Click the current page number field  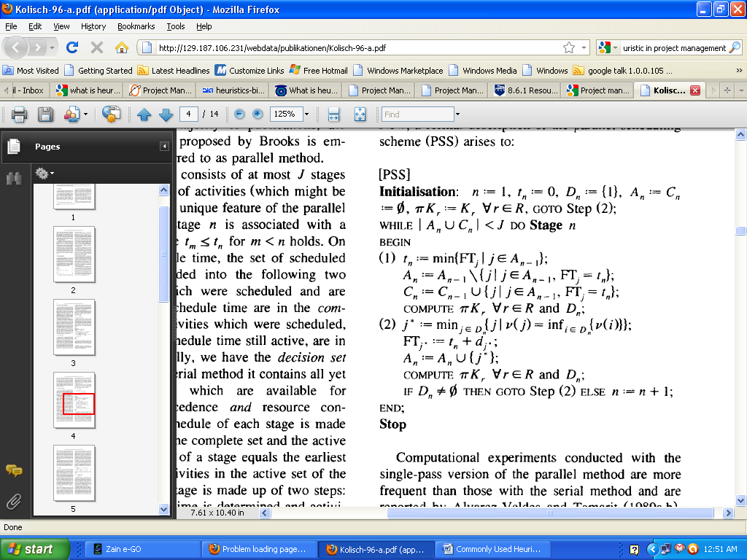(x=190, y=114)
